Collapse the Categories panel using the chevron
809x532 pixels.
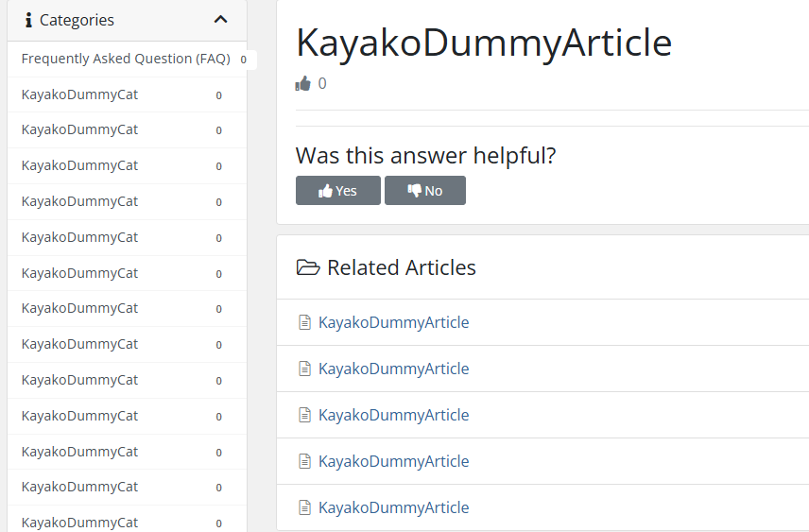point(221,20)
